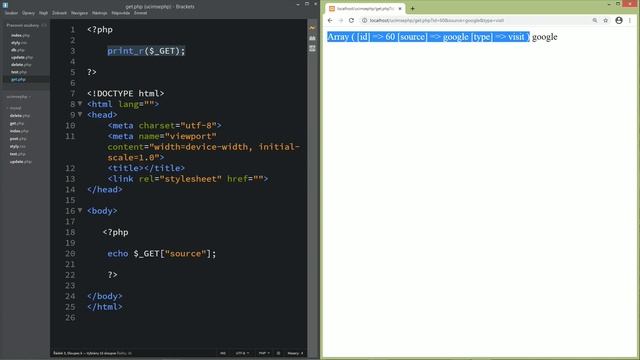Open a new Chrome tab
Image resolution: width=640 pixels, height=360 pixels.
(x=412, y=9)
